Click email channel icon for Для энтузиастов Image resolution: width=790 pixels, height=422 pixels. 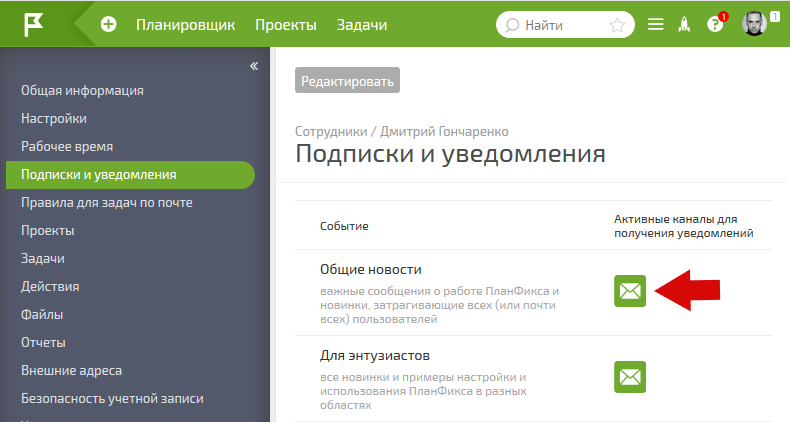(x=630, y=377)
